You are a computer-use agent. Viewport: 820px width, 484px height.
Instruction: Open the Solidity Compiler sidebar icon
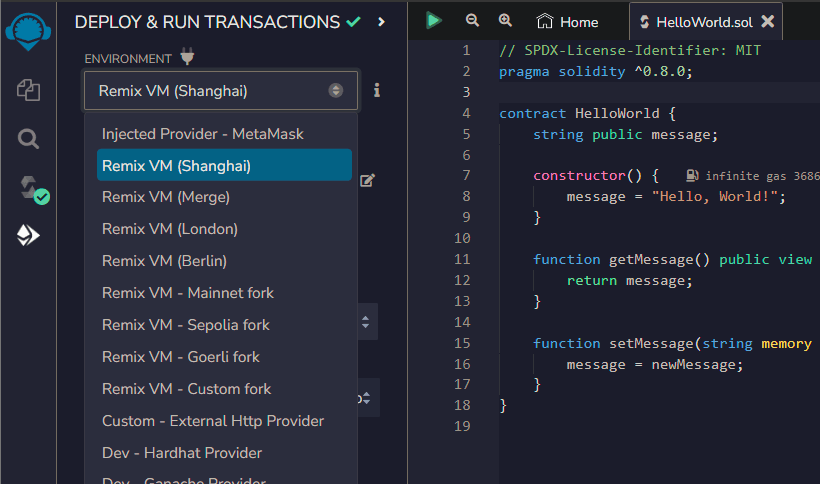coord(33,189)
